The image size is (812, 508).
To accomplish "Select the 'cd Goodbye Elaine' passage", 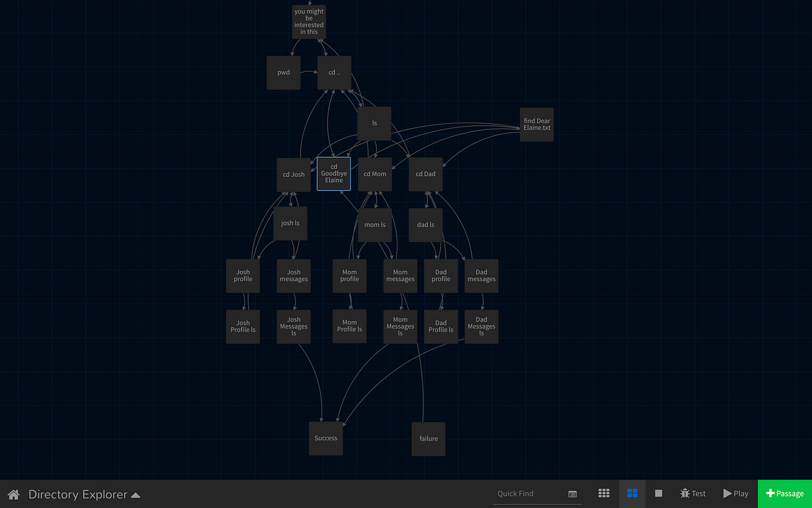I will (334, 173).
